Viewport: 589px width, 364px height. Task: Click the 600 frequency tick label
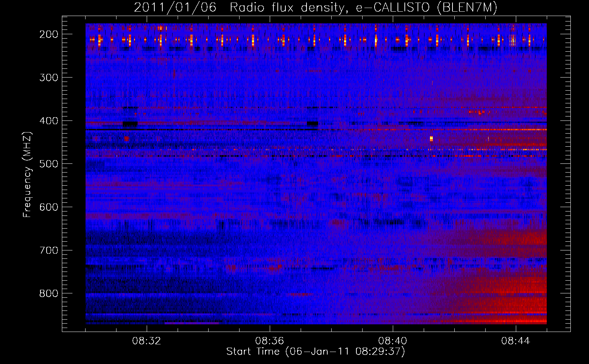(x=48, y=207)
